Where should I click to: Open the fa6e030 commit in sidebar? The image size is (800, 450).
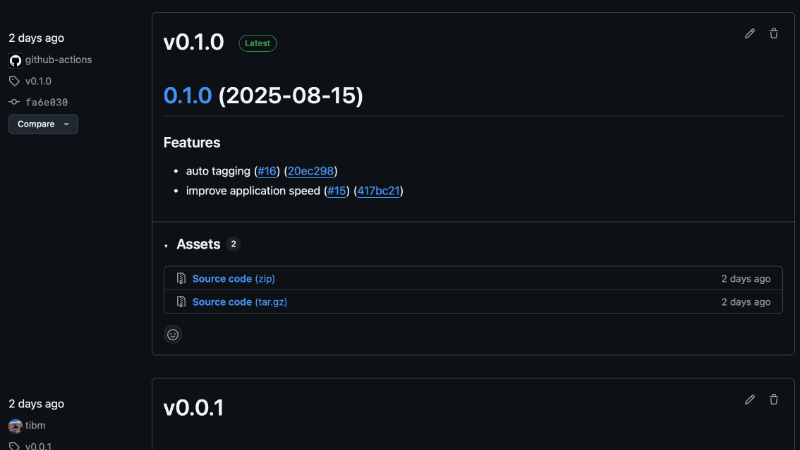46,102
